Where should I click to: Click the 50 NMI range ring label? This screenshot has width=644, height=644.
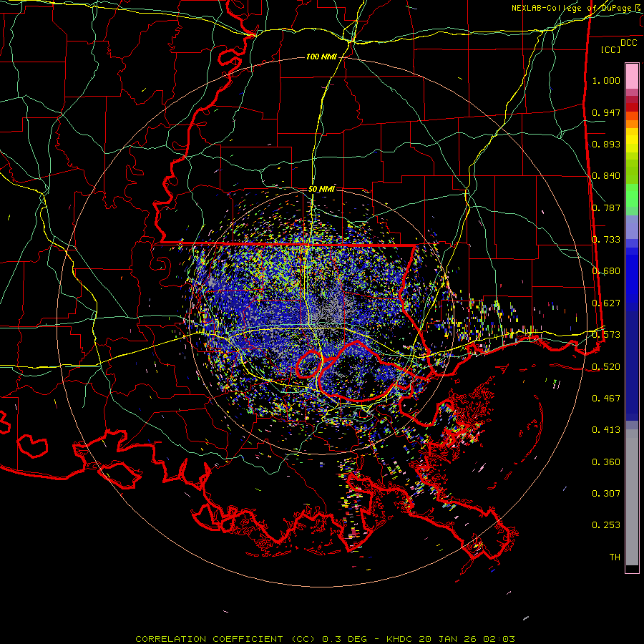click(321, 190)
